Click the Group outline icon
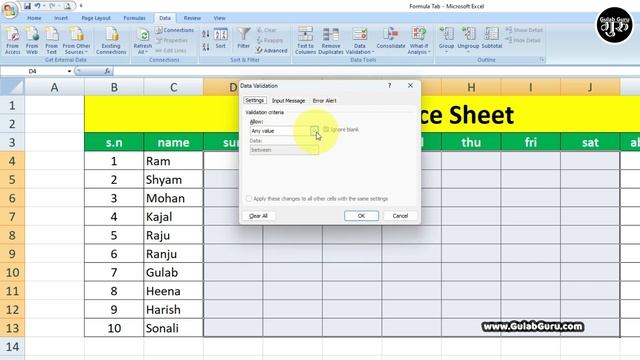Screen dimensions: 640x360 click(x=446, y=40)
